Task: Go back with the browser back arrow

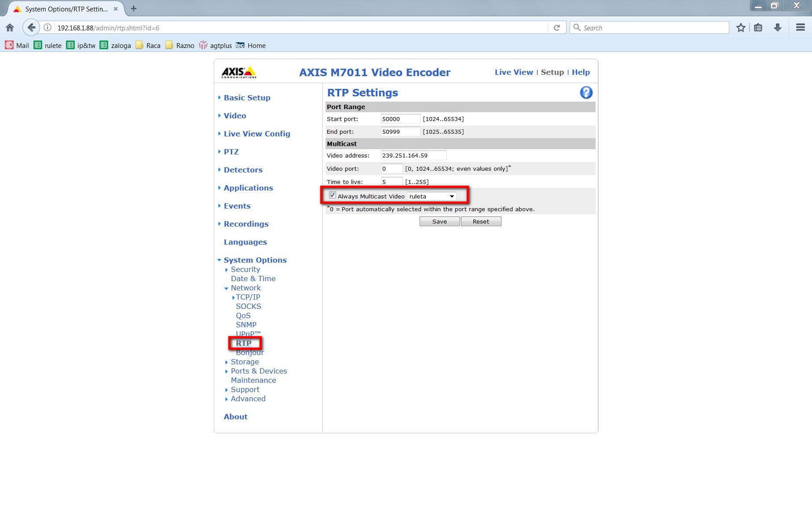Action: tap(31, 28)
